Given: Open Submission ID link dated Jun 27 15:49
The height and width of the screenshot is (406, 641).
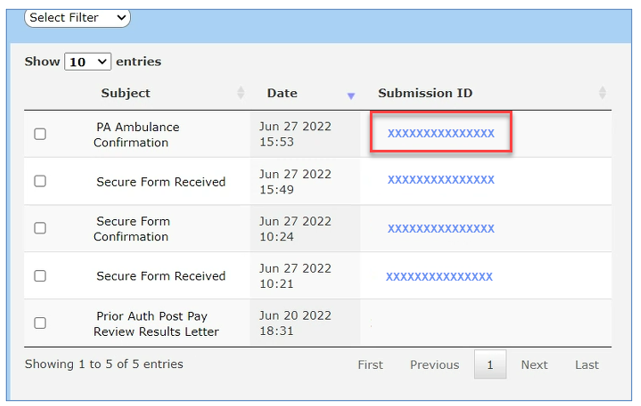Looking at the screenshot, I should tap(441, 180).
